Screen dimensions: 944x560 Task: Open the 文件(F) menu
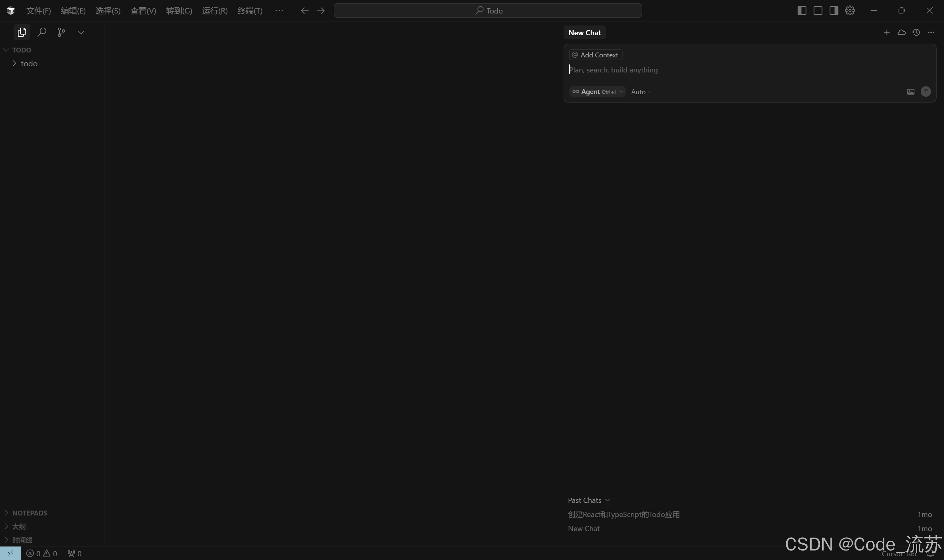38,10
